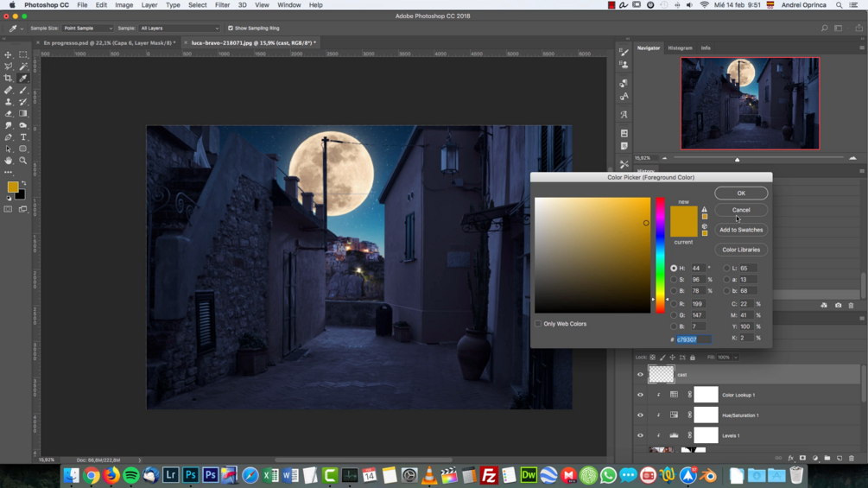
Task: Select the History Brush tool
Action: (23, 102)
